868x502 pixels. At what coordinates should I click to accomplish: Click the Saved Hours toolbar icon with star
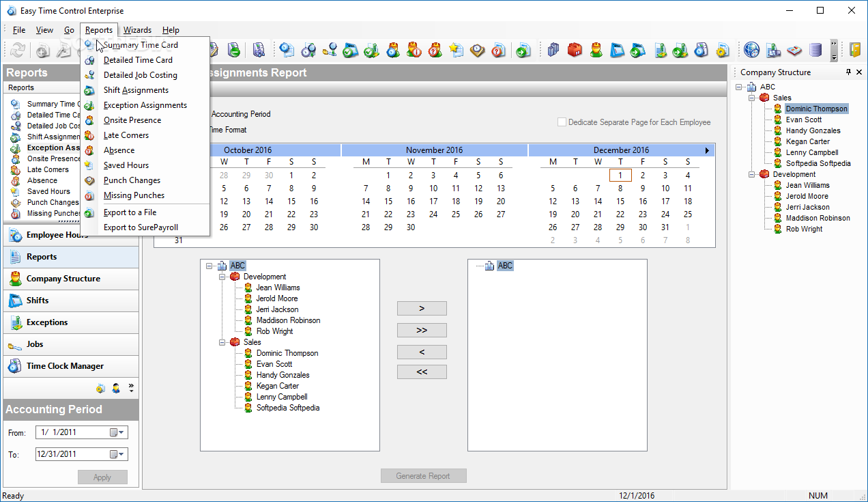(456, 50)
